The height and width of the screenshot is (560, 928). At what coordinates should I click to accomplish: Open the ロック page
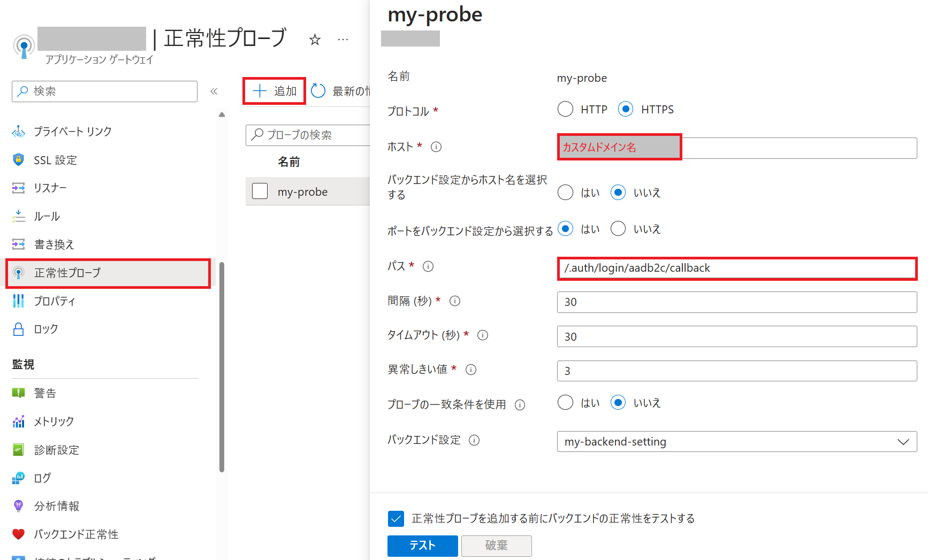[46, 329]
